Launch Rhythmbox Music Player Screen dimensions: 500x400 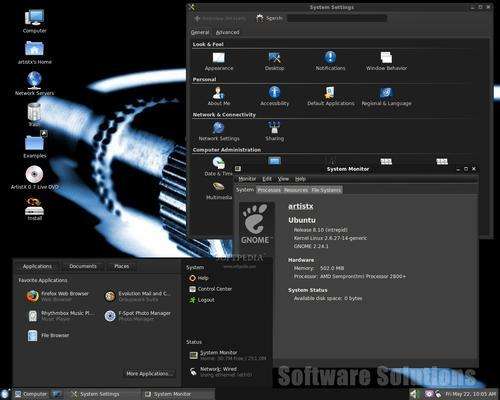(x=61, y=316)
